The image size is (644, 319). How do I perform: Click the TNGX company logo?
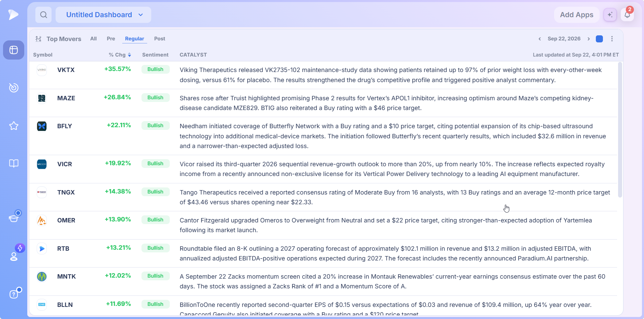click(42, 192)
